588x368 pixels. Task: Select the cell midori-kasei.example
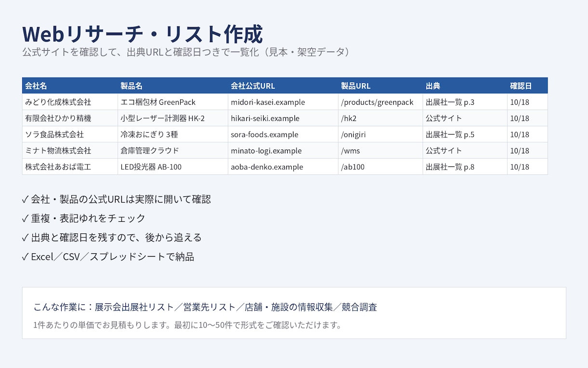[x=283, y=102]
